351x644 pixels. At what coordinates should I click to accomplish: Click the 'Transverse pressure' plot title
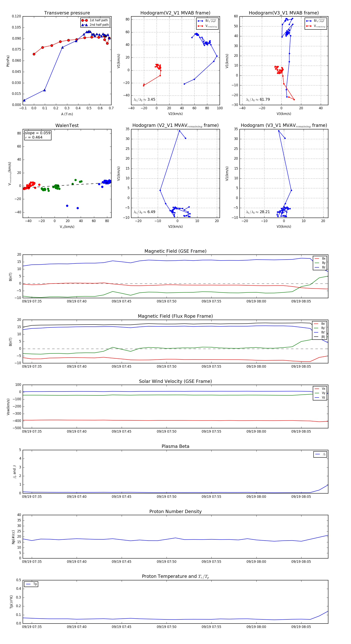(x=67, y=13)
